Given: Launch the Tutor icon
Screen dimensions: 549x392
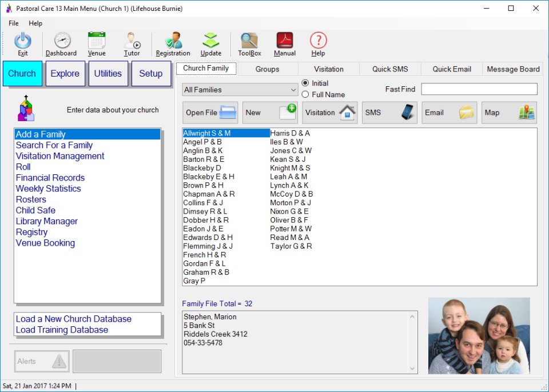Looking at the screenshot, I should (132, 41).
